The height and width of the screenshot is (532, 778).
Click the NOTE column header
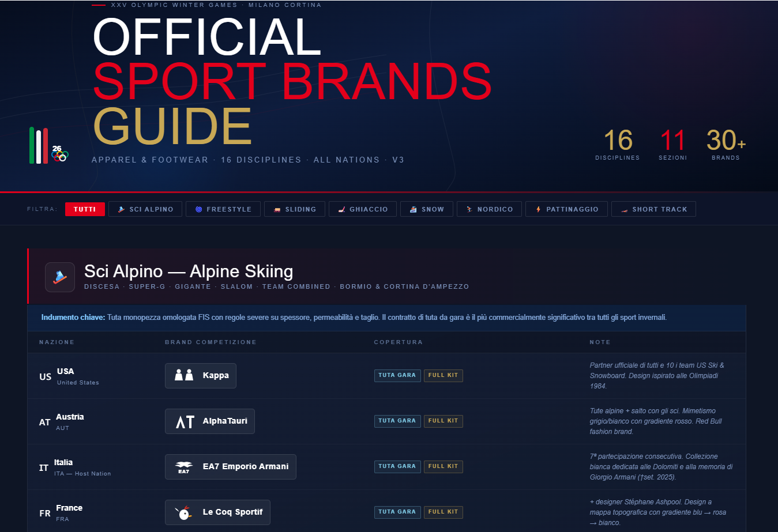pos(600,342)
